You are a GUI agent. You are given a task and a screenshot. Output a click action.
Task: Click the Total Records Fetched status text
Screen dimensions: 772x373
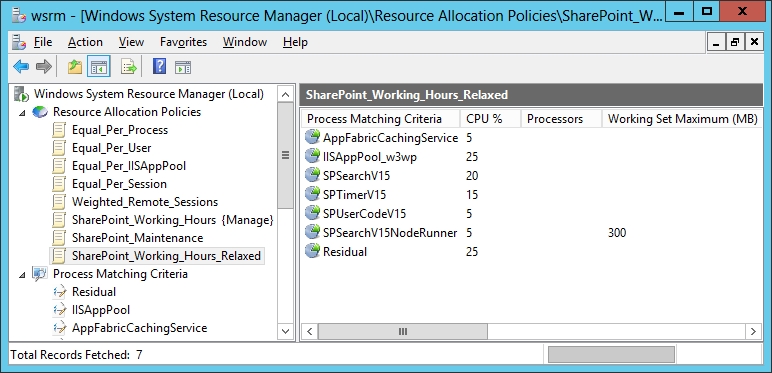coord(76,354)
